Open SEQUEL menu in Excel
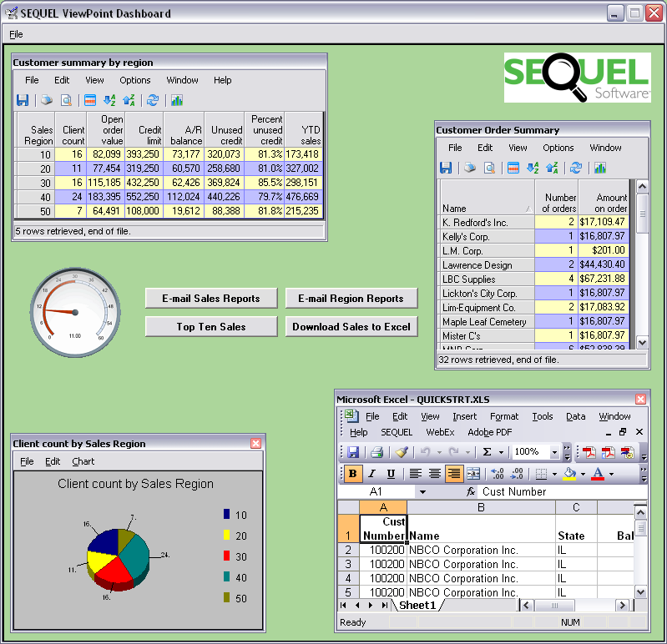667x644 pixels. coord(397,432)
